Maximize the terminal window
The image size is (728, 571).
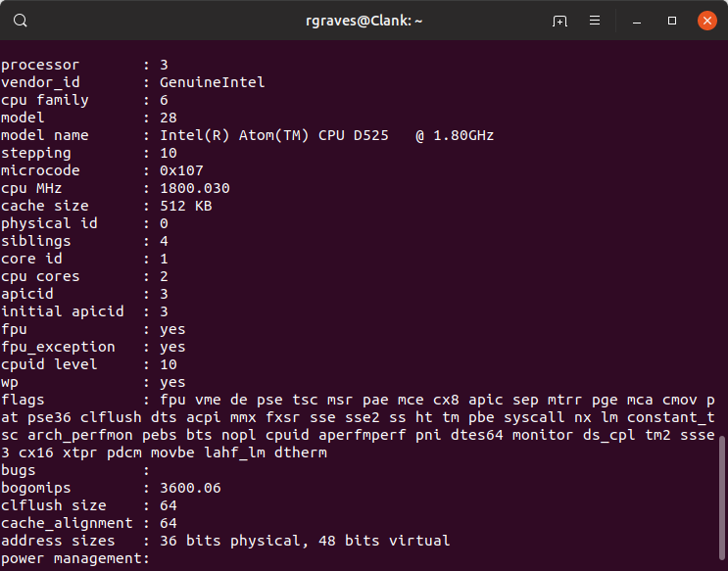point(672,21)
